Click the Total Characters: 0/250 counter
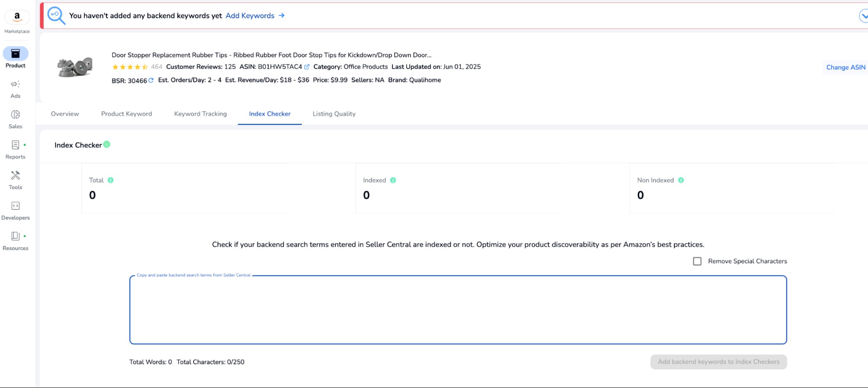The width and height of the screenshot is (868, 388). pos(211,362)
